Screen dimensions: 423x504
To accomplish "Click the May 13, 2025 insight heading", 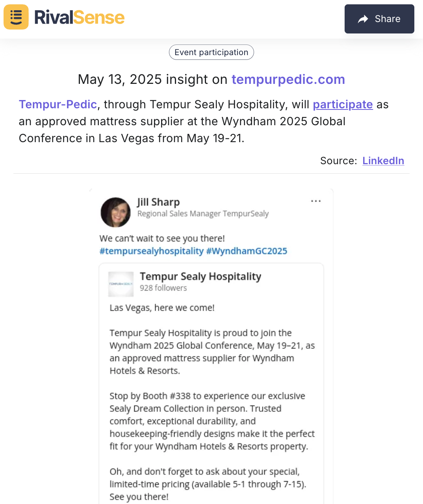I will coord(211,80).
